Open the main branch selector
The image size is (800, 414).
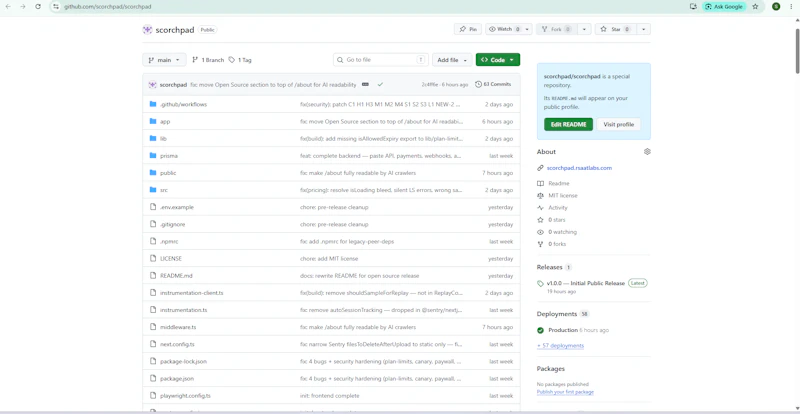click(164, 60)
